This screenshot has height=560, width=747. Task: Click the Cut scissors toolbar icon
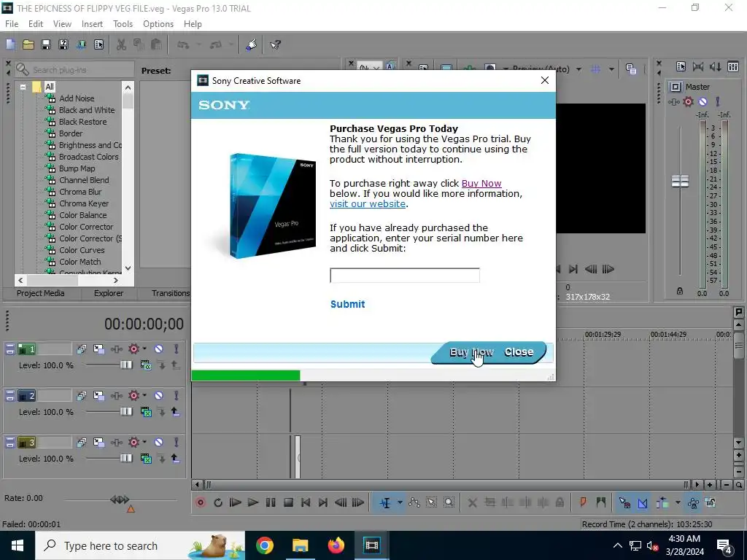tap(121, 44)
